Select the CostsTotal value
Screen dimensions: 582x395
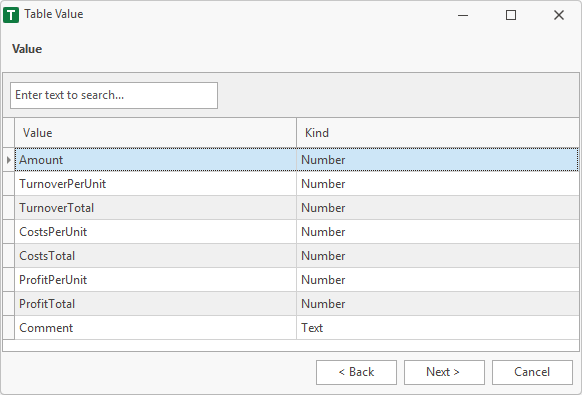click(x=156, y=256)
